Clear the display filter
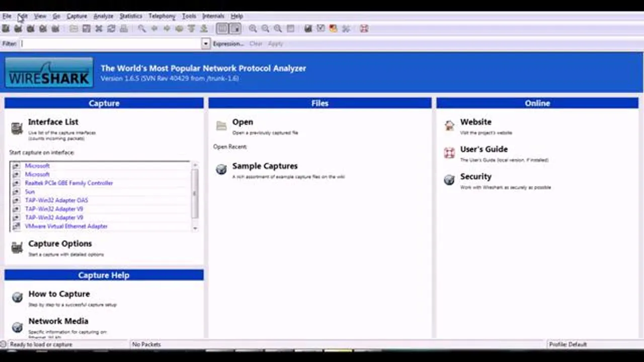The width and height of the screenshot is (644, 362). 256,44
